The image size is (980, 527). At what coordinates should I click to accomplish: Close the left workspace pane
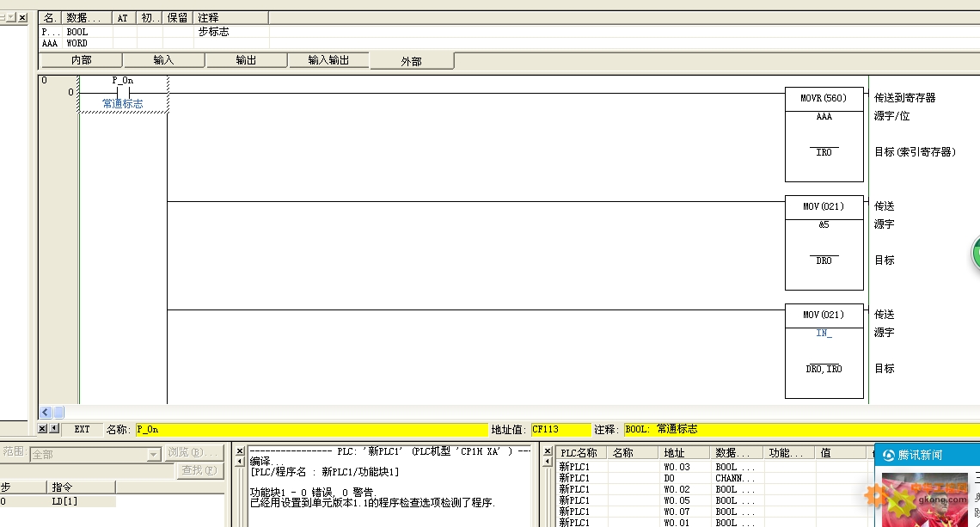tap(22, 17)
